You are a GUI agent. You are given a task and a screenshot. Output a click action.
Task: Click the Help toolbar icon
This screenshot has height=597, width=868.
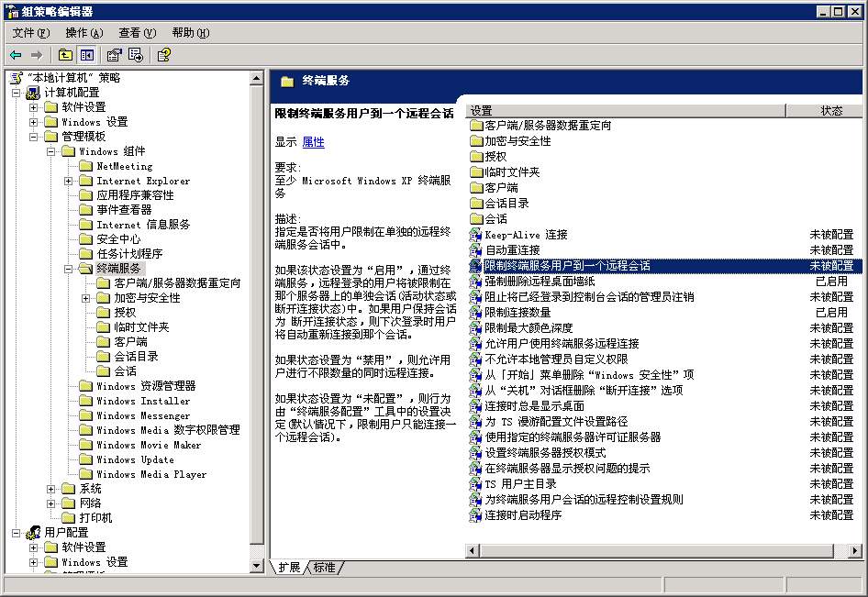(163, 54)
